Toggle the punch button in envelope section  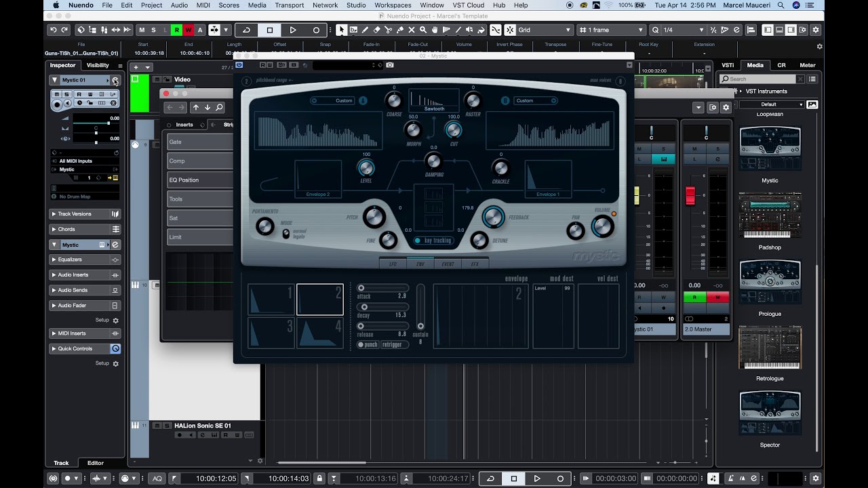coord(368,344)
